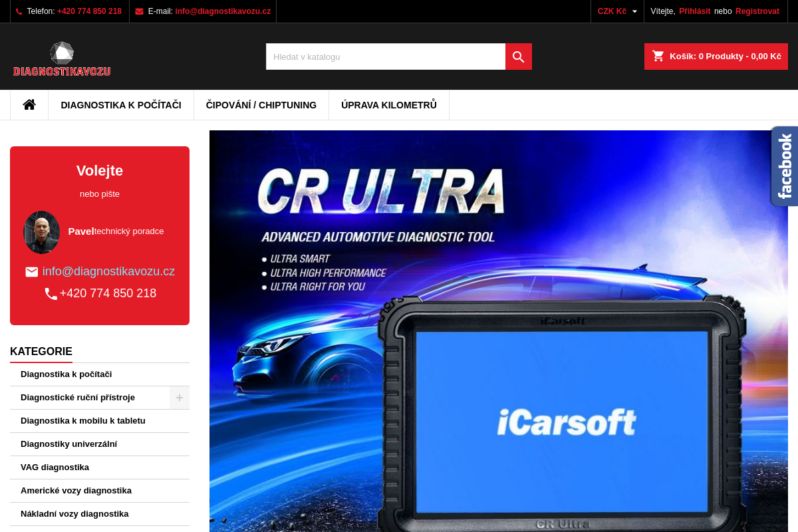Click the envelope icon in red contact box
The image size is (798, 532).
coord(32,272)
